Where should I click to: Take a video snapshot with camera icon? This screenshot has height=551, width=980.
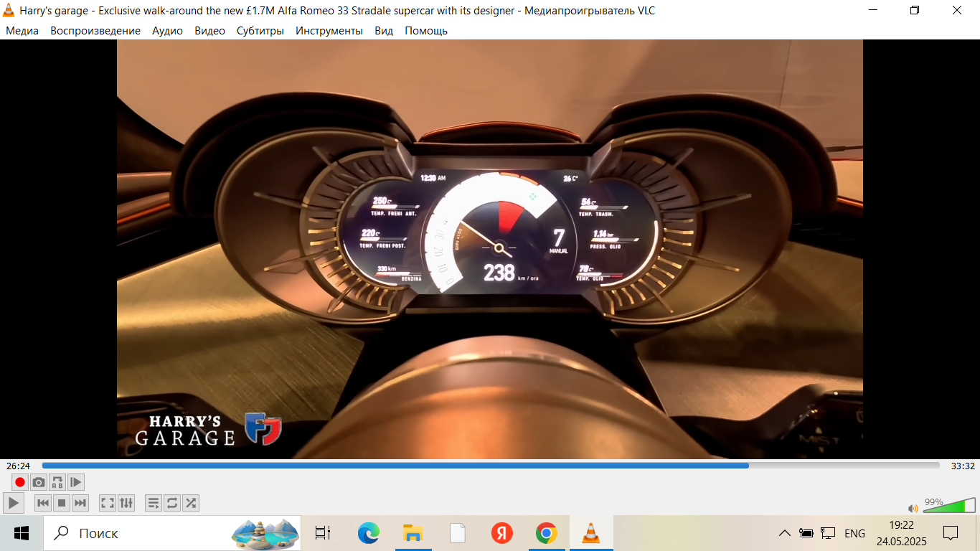click(39, 482)
